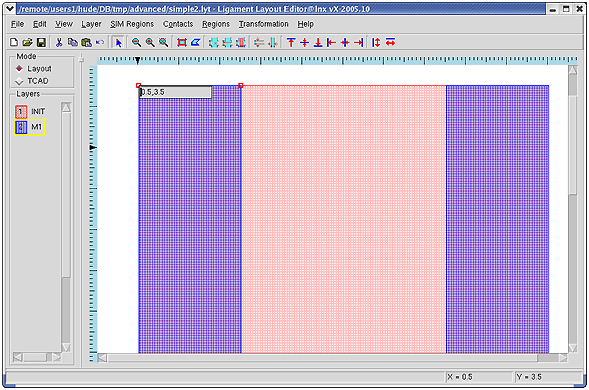Click the Undo arrow icon
Screen dimensions: 589x390
pos(100,42)
